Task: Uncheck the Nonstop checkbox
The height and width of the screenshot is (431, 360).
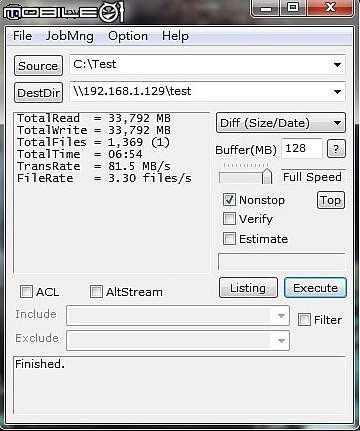Action: pyautogui.click(x=229, y=200)
